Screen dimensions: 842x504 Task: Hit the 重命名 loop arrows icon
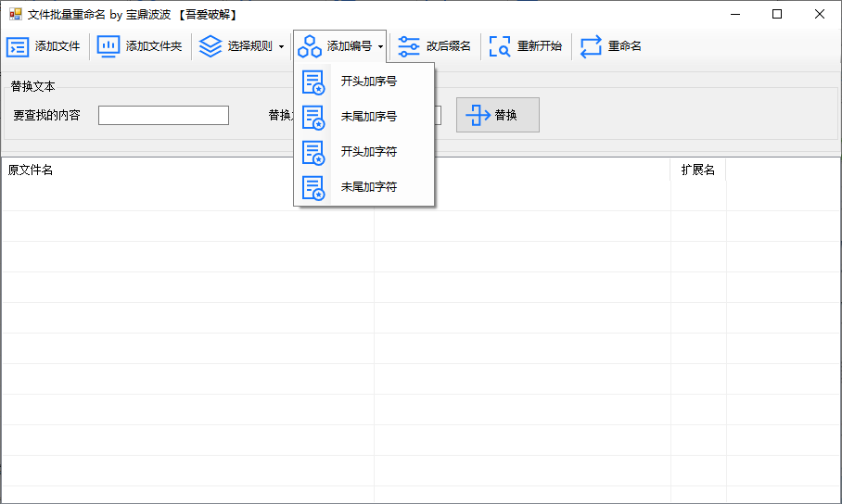(592, 46)
